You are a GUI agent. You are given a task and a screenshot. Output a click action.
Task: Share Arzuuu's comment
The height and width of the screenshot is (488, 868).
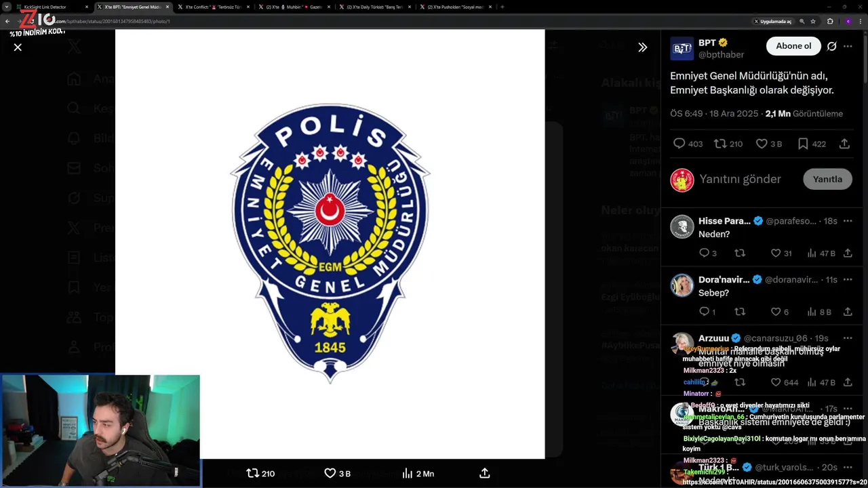pyautogui.click(x=848, y=382)
